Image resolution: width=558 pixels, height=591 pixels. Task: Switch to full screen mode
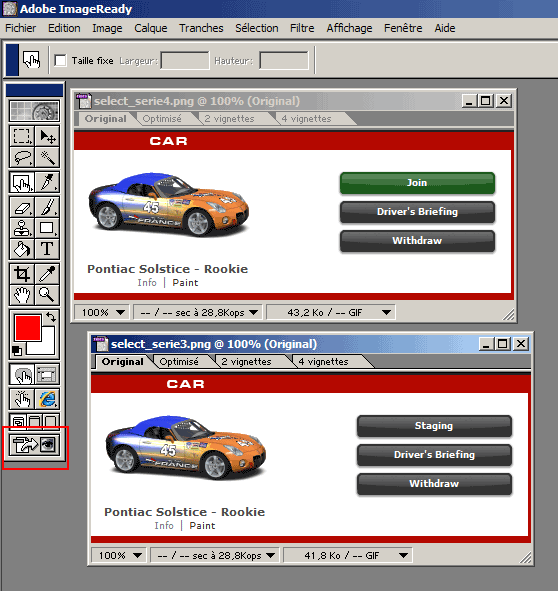click(51, 422)
